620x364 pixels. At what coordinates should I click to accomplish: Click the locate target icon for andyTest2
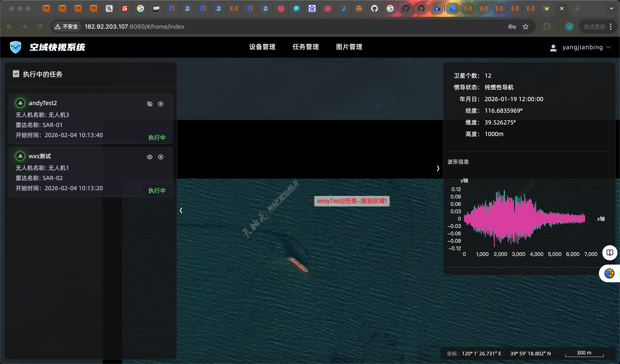[x=161, y=104]
